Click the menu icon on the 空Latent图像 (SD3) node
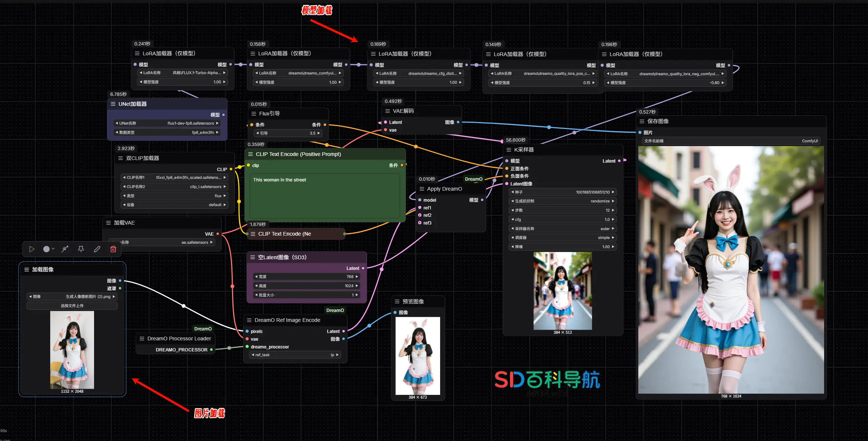 pyautogui.click(x=253, y=257)
